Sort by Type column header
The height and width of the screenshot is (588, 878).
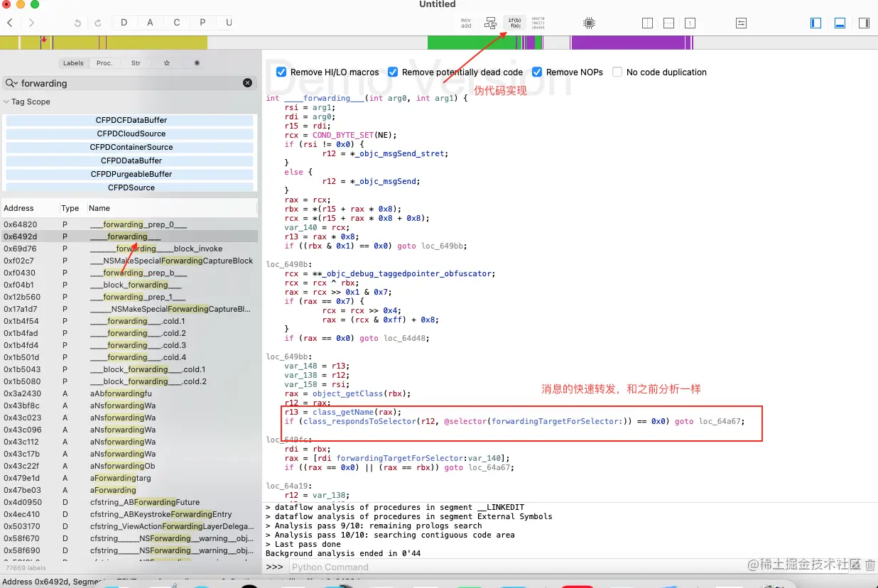[72, 208]
